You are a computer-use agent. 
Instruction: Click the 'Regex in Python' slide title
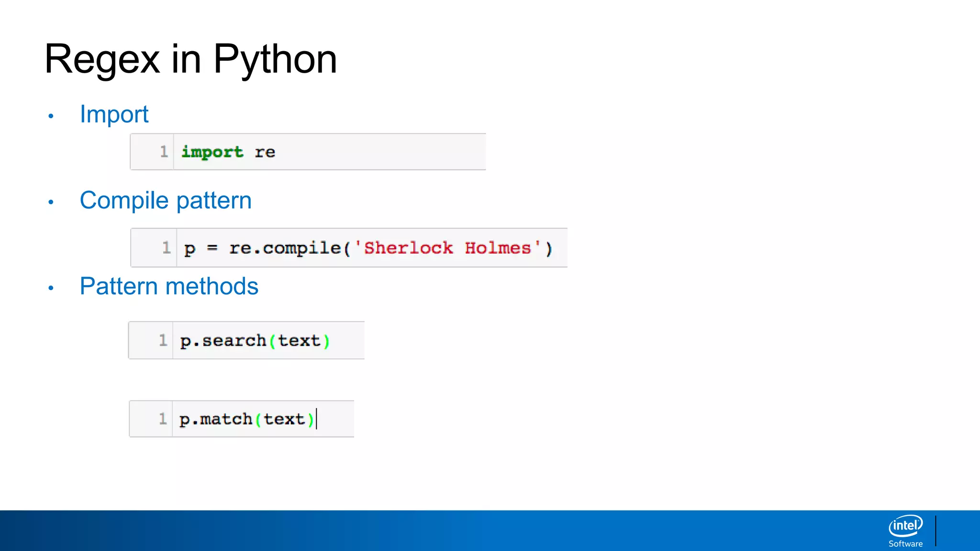point(190,59)
